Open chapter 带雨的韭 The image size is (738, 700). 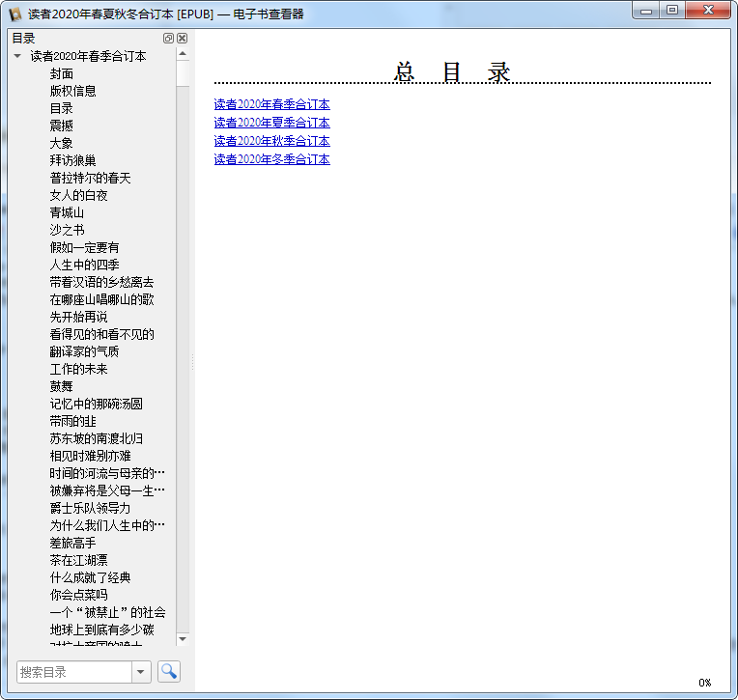pos(73,422)
